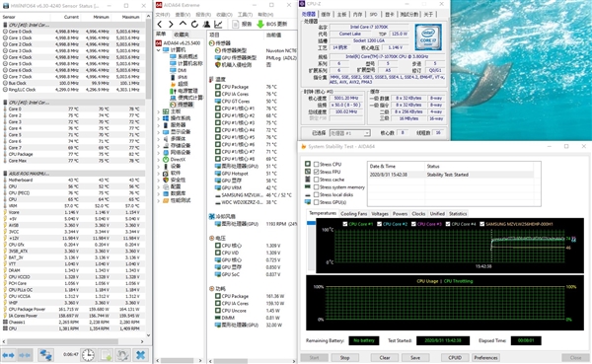Enable Stress system memory checkbox
This screenshot has height=364, width=592.
click(317, 187)
